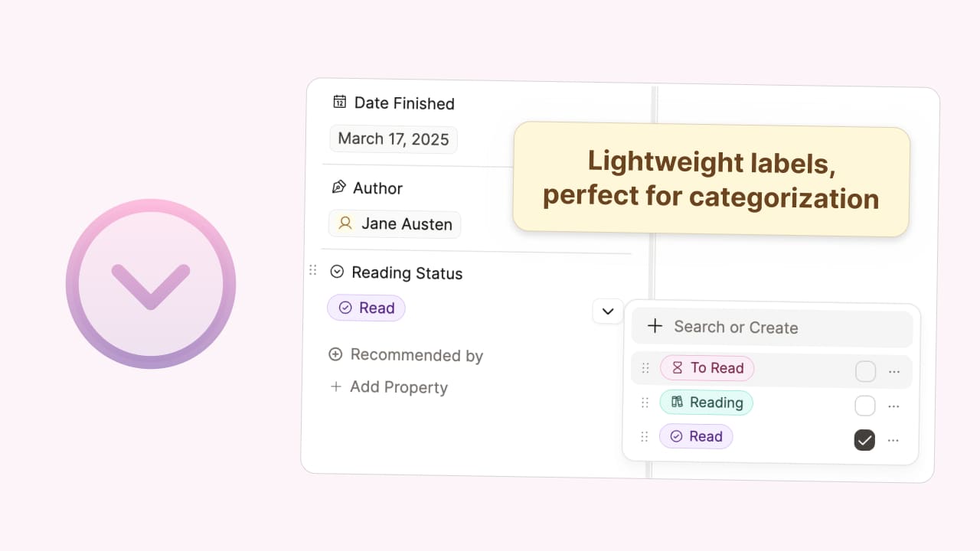Click the Add Property button
Image resolution: width=980 pixels, height=551 pixels.
tap(390, 387)
